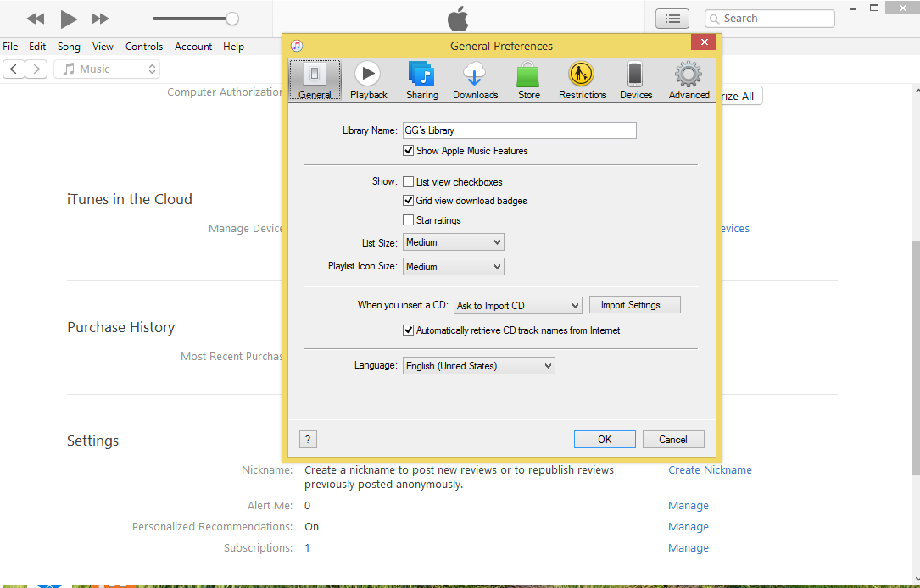Open the Up Next list view icon
This screenshot has height=588, width=920.
pos(672,19)
